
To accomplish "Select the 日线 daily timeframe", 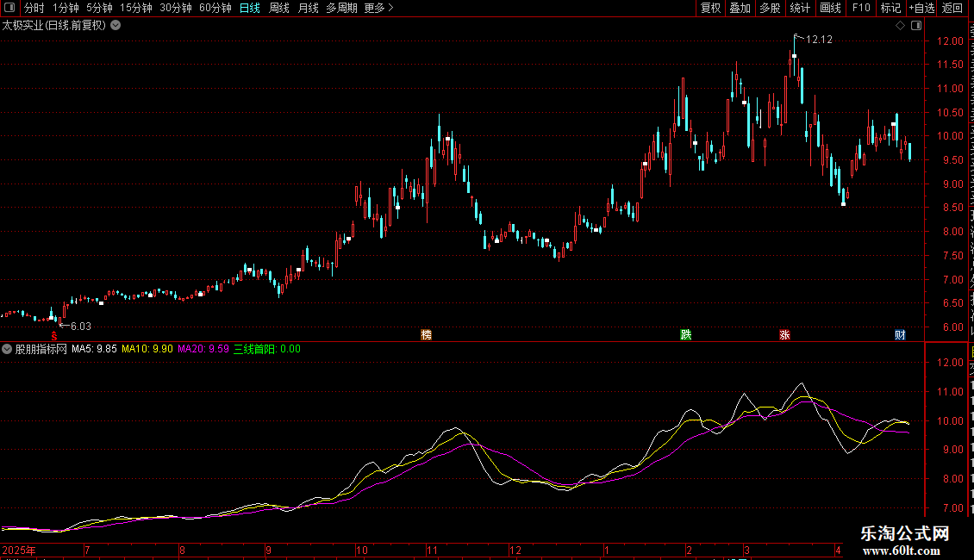I will (x=250, y=8).
